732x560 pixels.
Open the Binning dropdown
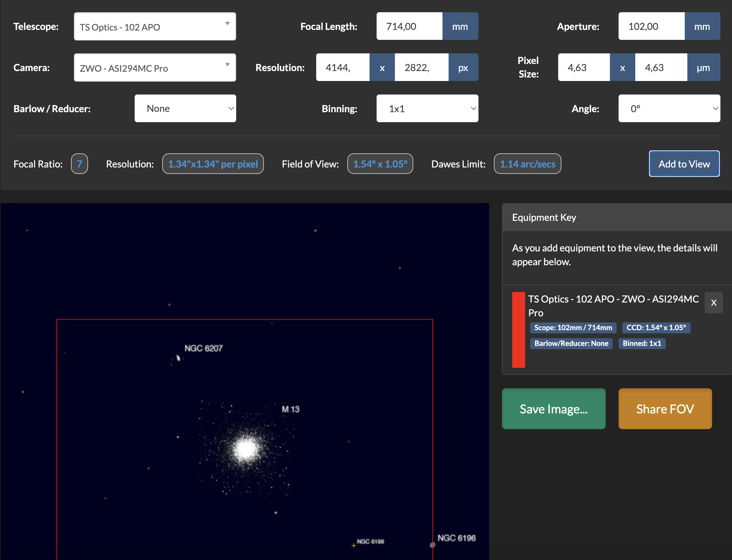tap(427, 109)
